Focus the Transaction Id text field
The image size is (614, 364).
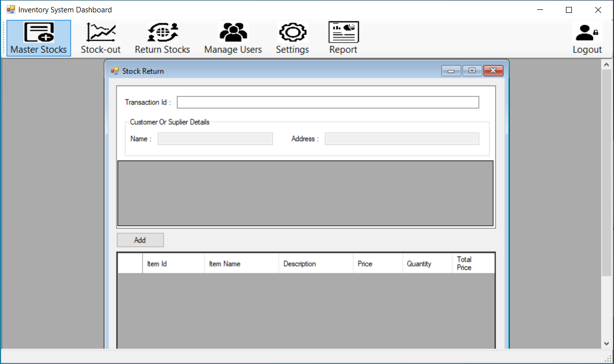click(328, 103)
